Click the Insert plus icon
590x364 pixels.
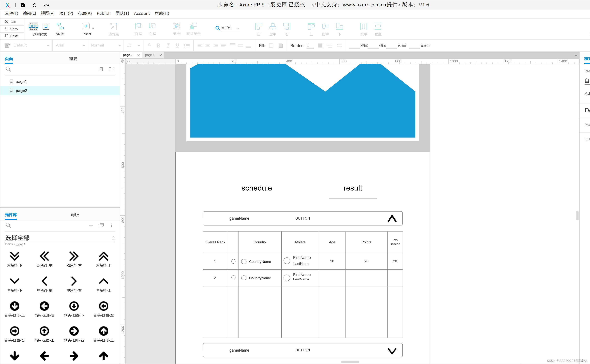pos(86,26)
